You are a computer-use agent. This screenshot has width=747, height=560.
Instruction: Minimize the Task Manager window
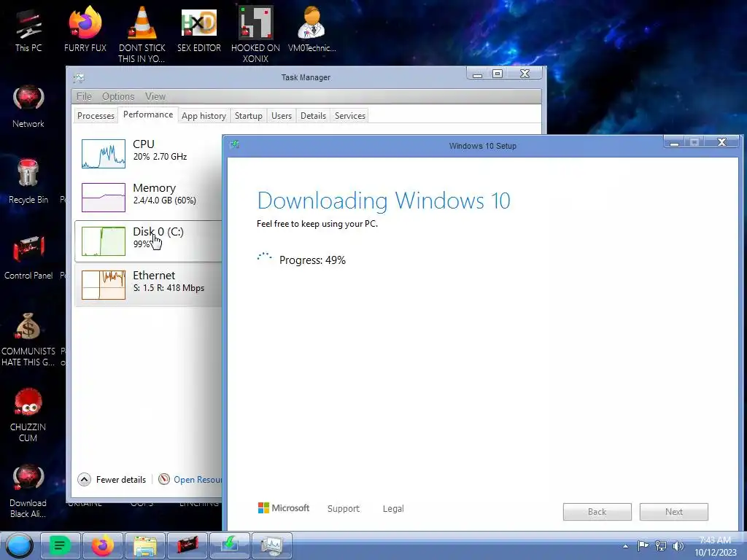click(477, 74)
